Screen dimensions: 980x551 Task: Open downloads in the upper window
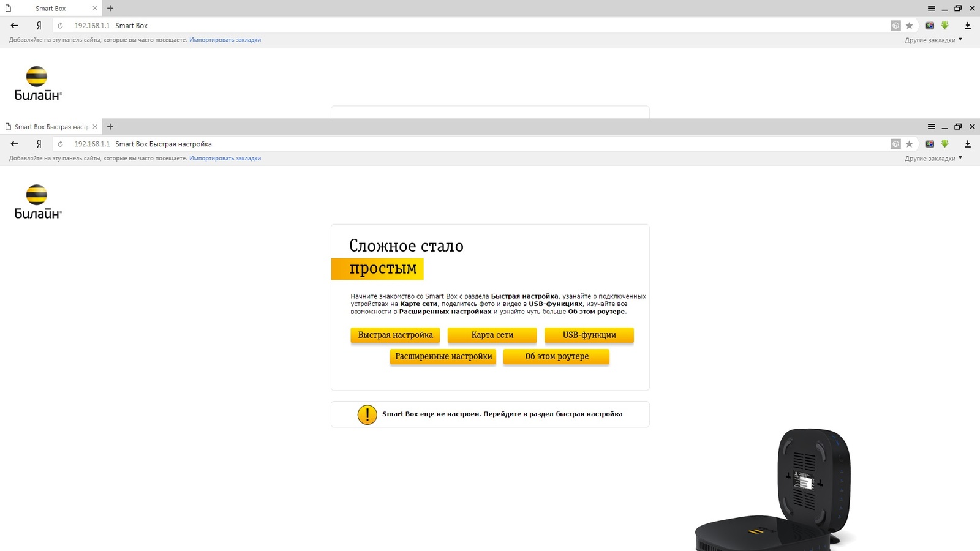coord(968,26)
